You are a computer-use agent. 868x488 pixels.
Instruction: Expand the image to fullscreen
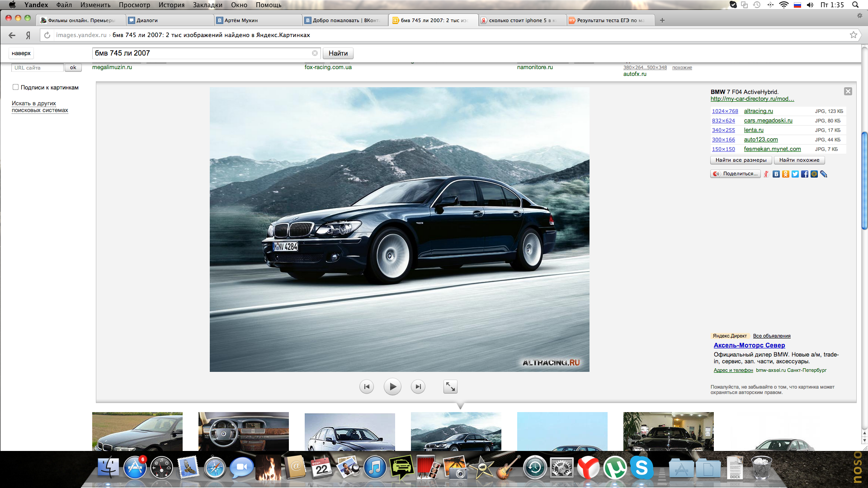coord(450,387)
